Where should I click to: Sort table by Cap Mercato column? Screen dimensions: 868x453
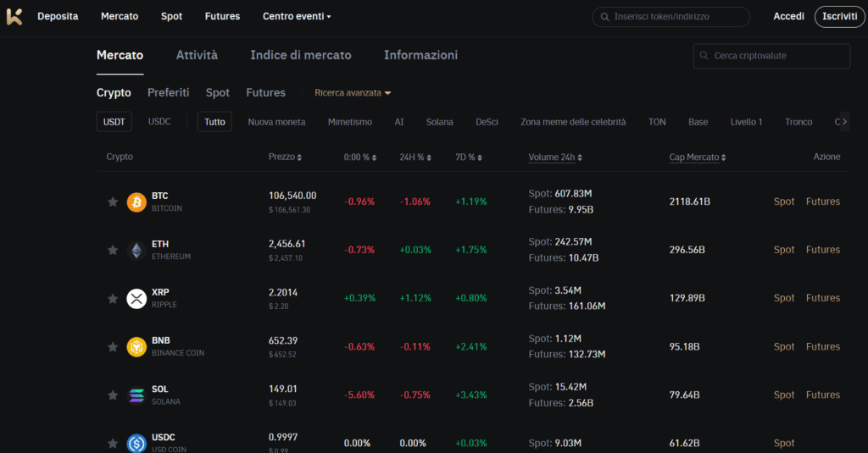(698, 157)
